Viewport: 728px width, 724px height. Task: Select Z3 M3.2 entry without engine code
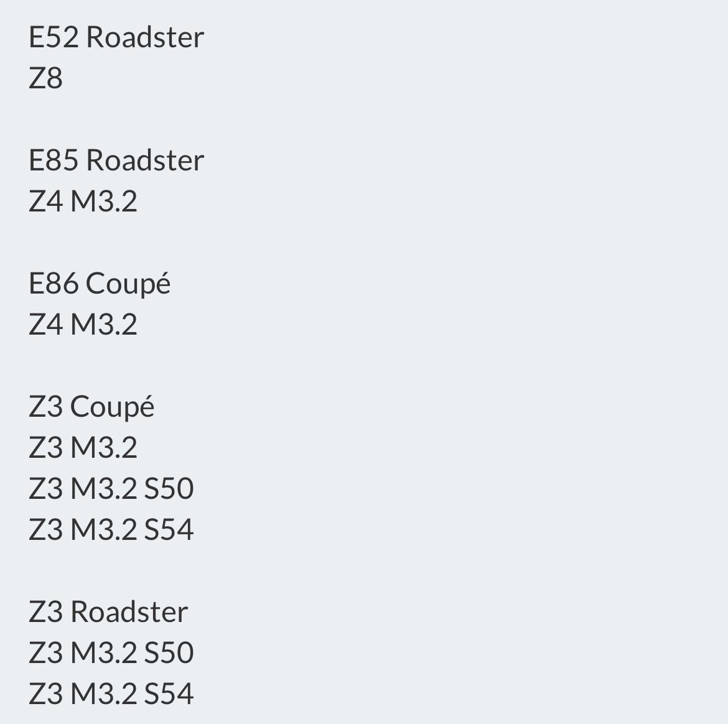[83, 448]
